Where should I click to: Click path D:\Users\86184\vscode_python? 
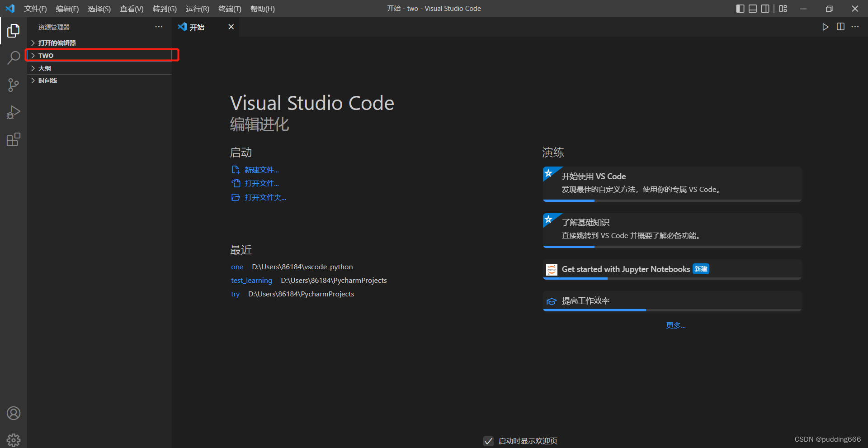click(x=302, y=267)
